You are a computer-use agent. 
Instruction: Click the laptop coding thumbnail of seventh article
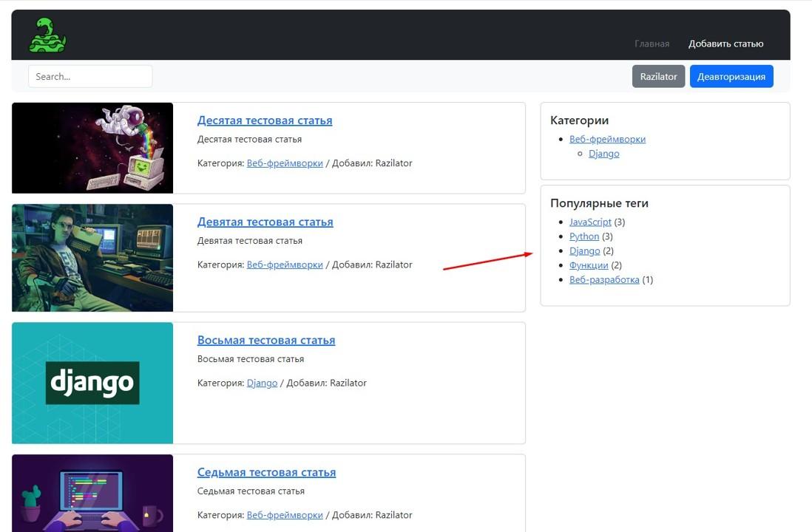[x=92, y=493]
